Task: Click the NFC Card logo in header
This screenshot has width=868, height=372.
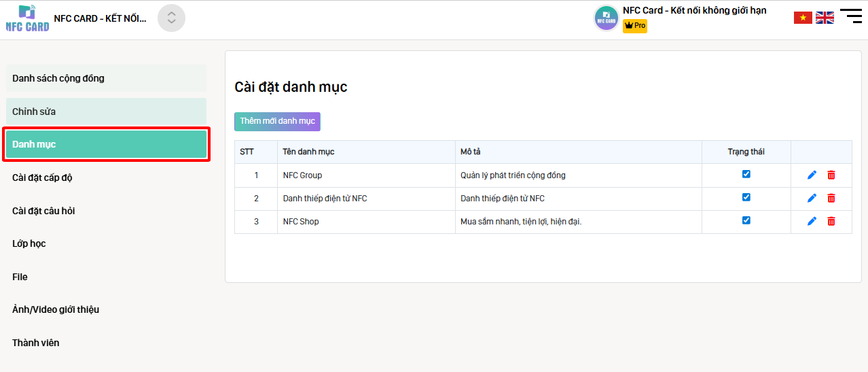Action: tap(27, 18)
